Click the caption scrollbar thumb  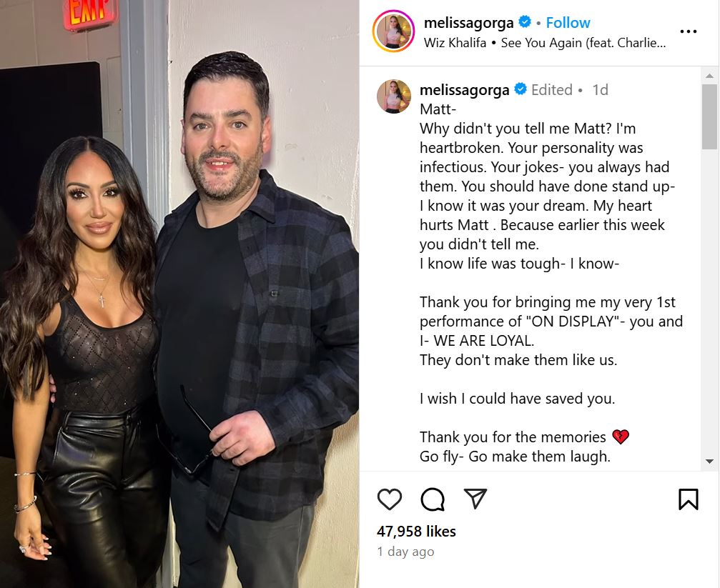(709, 116)
